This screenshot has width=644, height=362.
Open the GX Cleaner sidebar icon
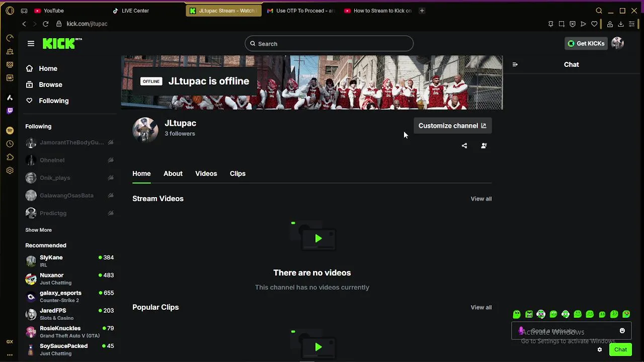[x=10, y=51]
